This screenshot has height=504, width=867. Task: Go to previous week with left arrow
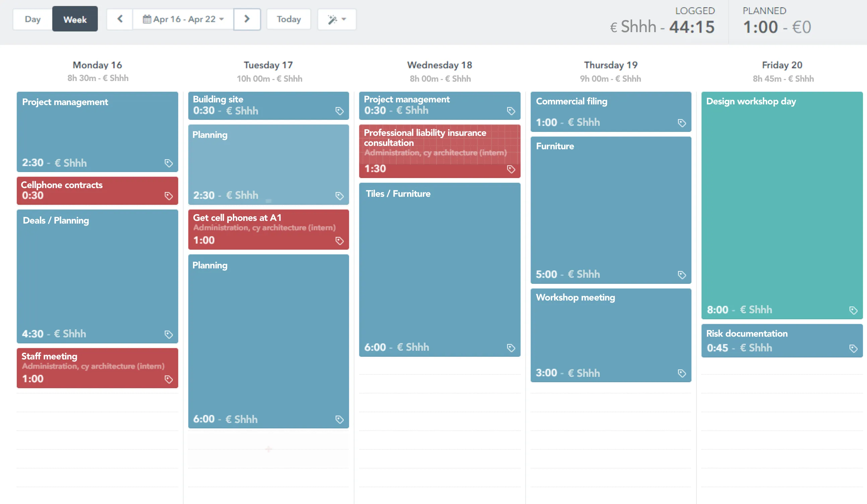(120, 19)
